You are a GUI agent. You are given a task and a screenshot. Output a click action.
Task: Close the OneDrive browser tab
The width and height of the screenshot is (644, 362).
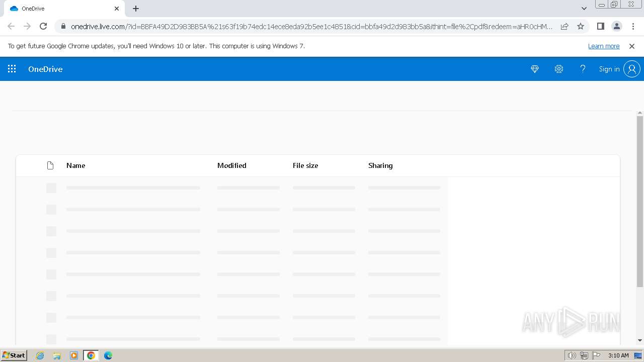tap(117, 9)
